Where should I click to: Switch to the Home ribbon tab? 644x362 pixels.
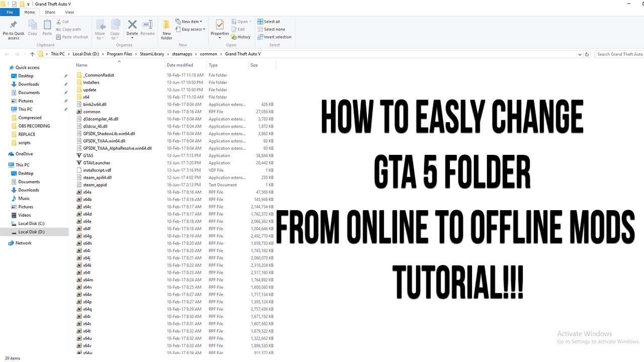coord(30,12)
